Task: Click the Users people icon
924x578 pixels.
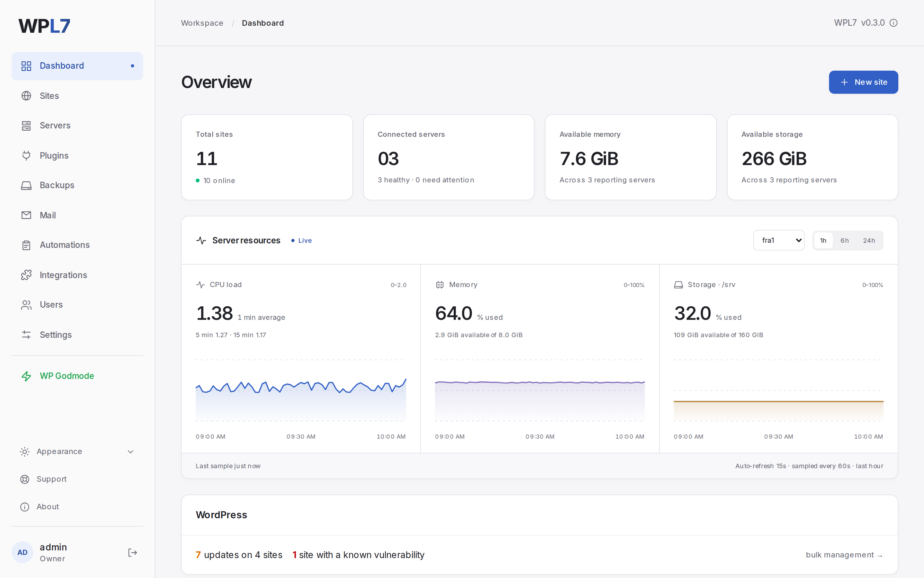Action: (26, 305)
